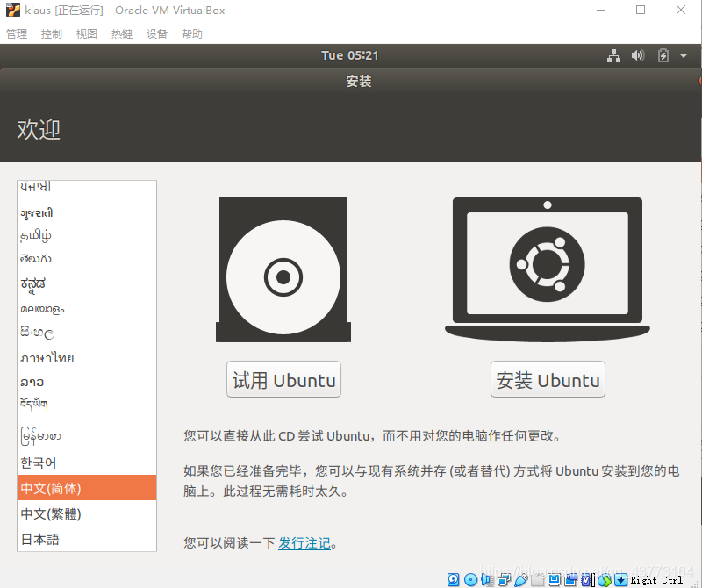Open the Ubuntu system menu arrow
Screen dimensions: 702x588
pyautogui.click(x=684, y=55)
